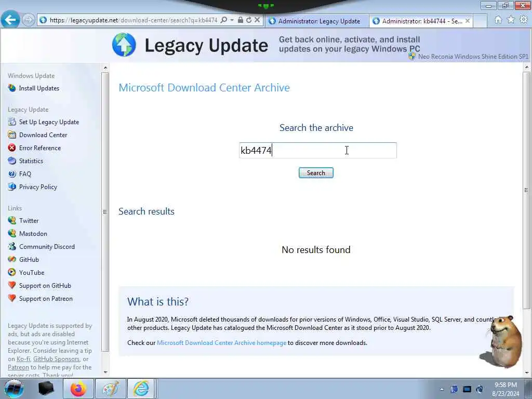Image resolution: width=532 pixels, height=399 pixels.
Task: Click the browser Back arrow button
Action: coord(10,19)
